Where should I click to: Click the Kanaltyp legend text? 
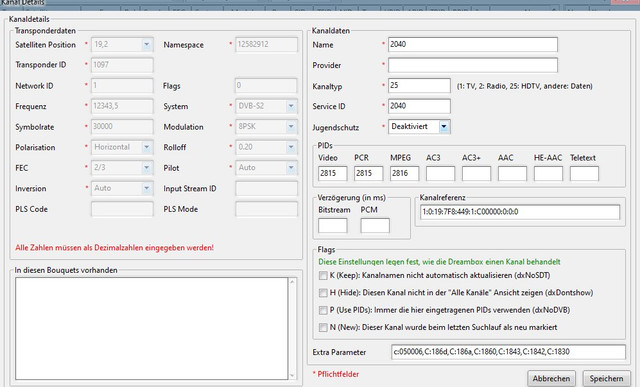(524, 86)
